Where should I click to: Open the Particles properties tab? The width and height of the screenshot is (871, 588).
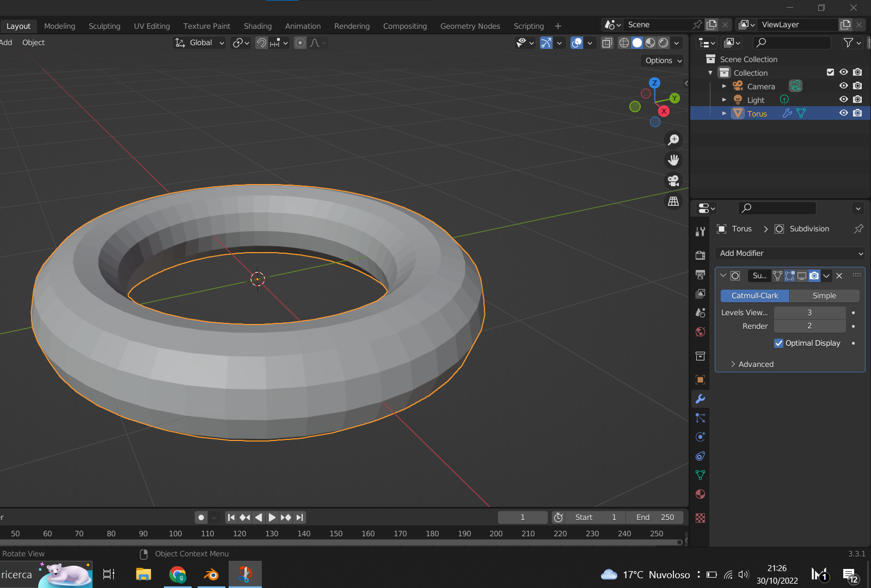pos(700,418)
